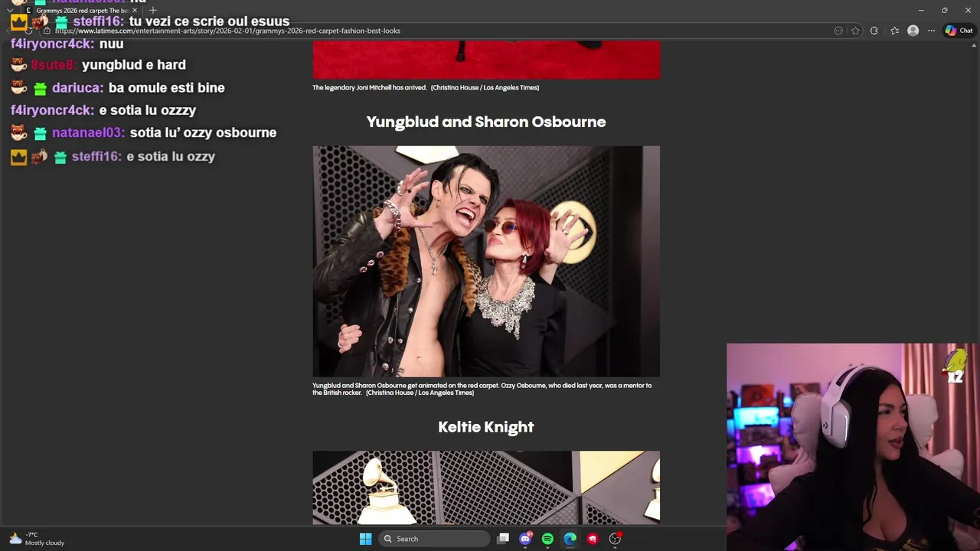Select the Grammys 2026 red carpet tab
Screen dimensions: 980x551
pyautogui.click(x=80, y=11)
